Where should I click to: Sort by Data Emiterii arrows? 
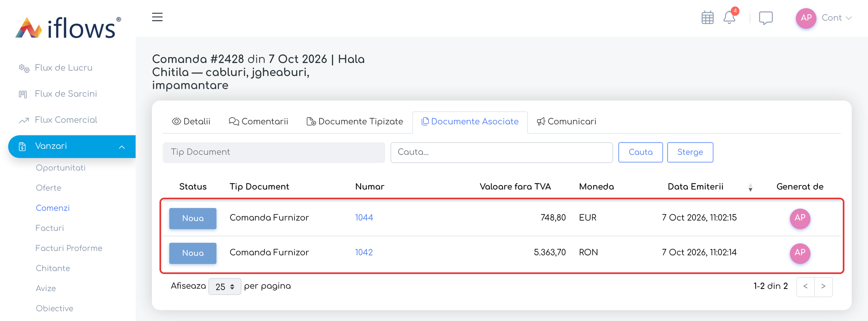[x=750, y=188]
